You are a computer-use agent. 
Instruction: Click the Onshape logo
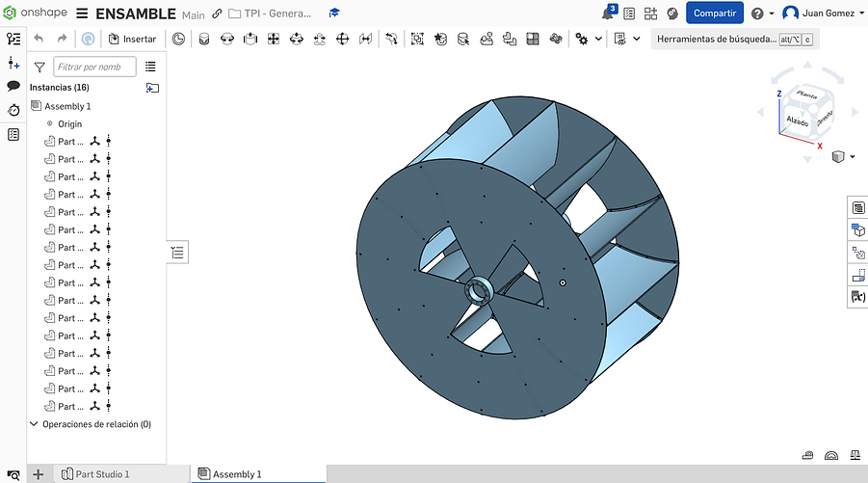35,13
